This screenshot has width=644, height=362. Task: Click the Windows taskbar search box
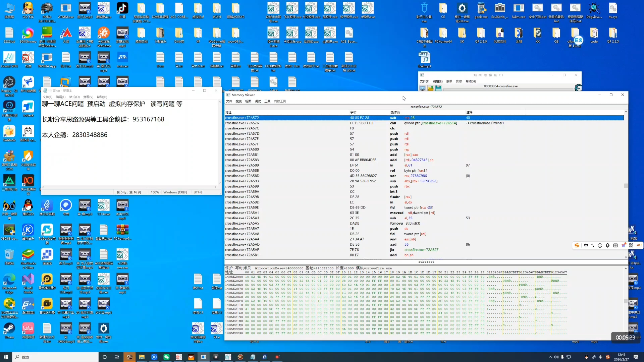click(55, 357)
